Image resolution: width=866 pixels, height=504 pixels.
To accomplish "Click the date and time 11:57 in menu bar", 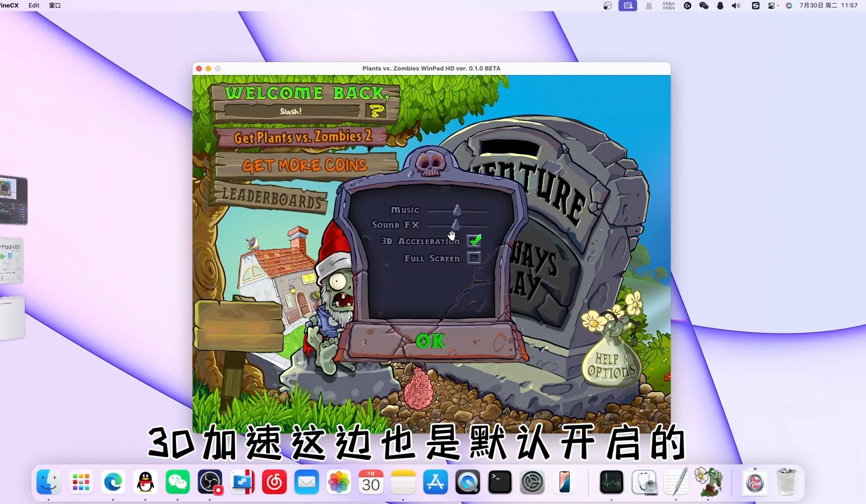I will (x=829, y=6).
